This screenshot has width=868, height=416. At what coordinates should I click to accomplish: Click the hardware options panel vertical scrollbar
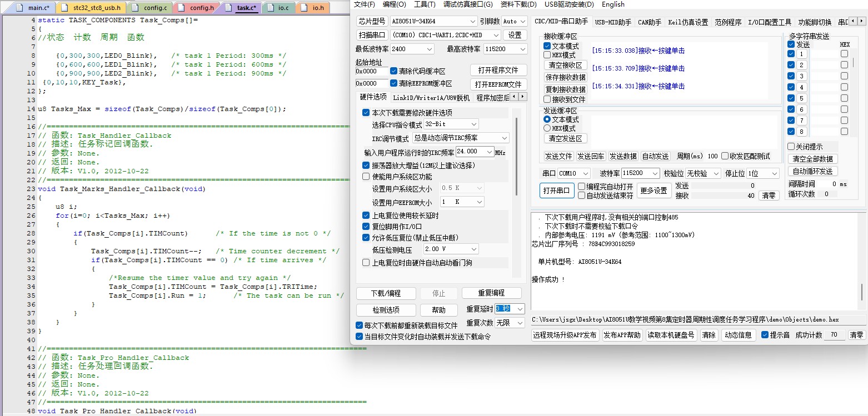(x=516, y=156)
